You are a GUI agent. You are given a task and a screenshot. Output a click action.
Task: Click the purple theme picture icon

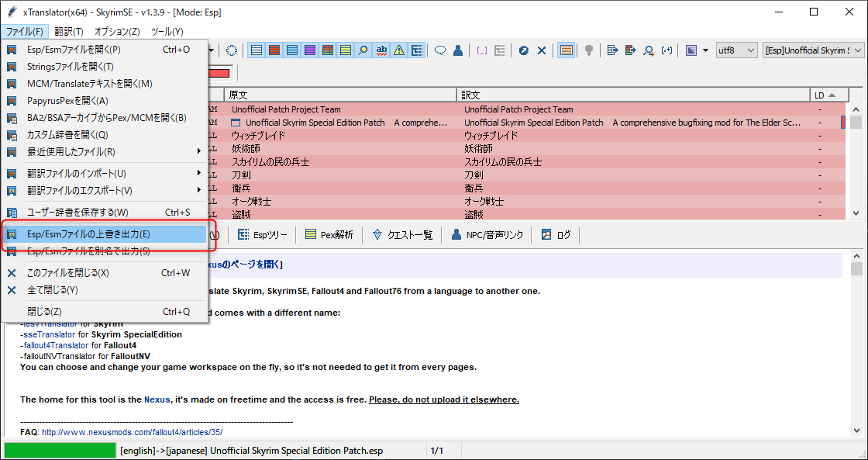point(691,50)
